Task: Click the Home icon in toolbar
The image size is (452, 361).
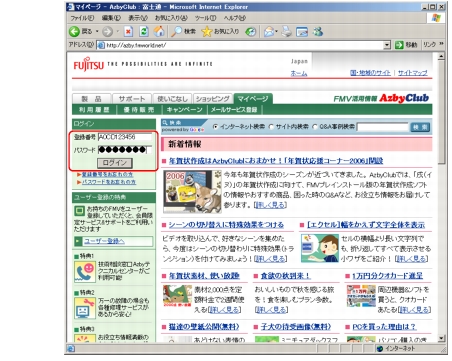Action: point(159,32)
